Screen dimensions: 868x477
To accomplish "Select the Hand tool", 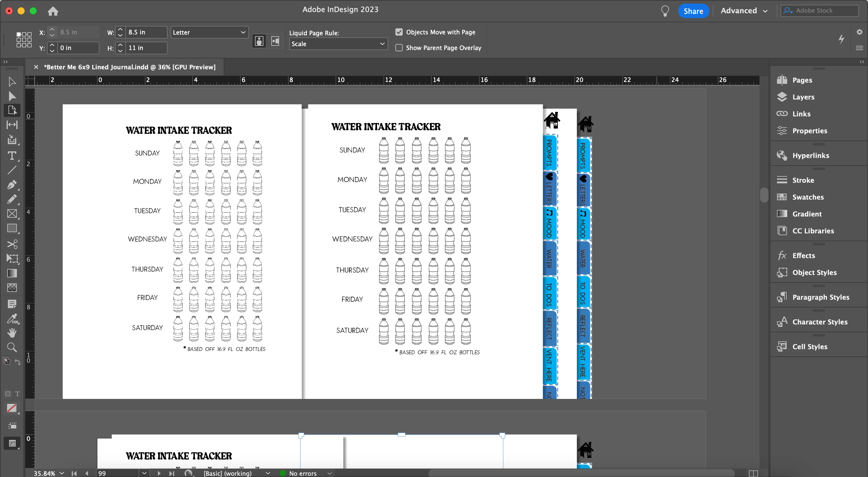I will 12,333.
